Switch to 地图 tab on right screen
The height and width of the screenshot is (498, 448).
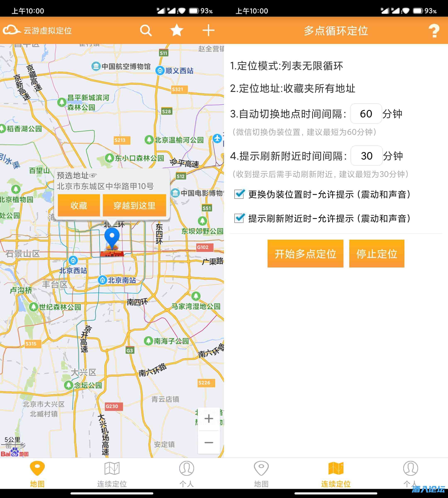point(261,474)
